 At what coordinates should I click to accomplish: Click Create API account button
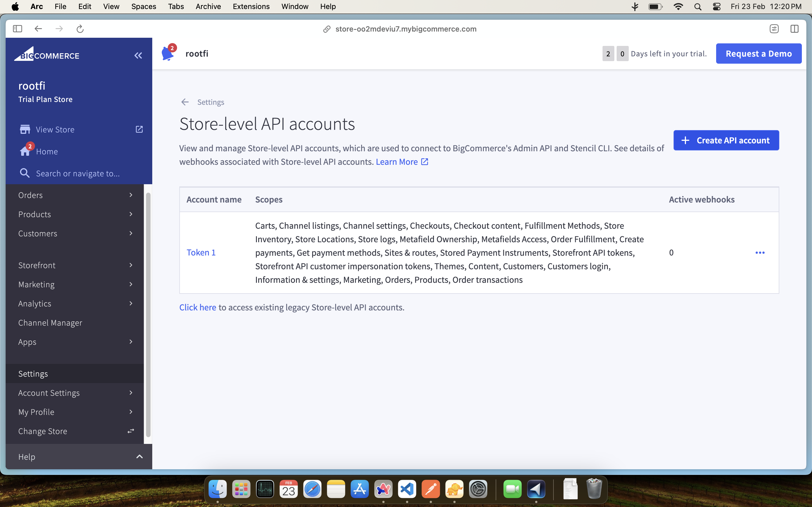726,140
